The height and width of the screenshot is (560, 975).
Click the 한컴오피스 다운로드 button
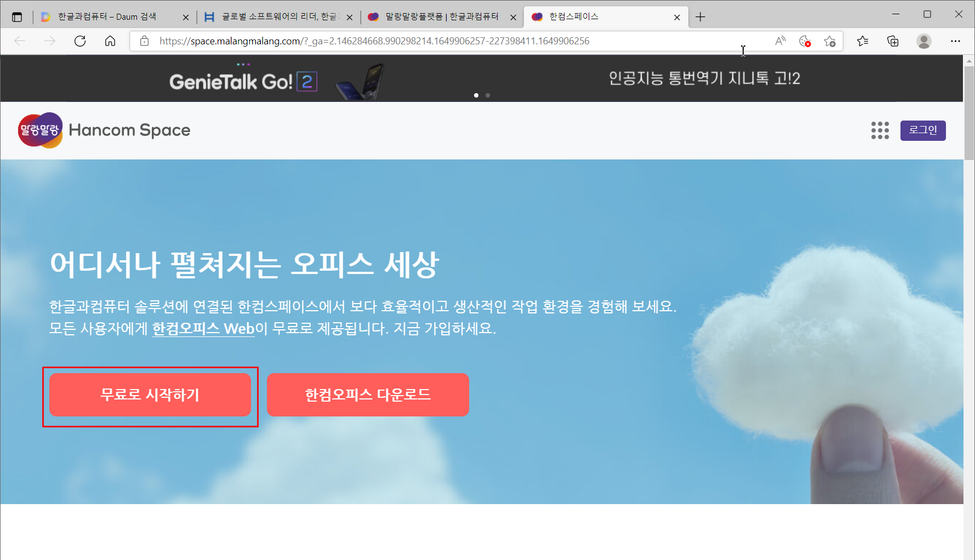368,395
